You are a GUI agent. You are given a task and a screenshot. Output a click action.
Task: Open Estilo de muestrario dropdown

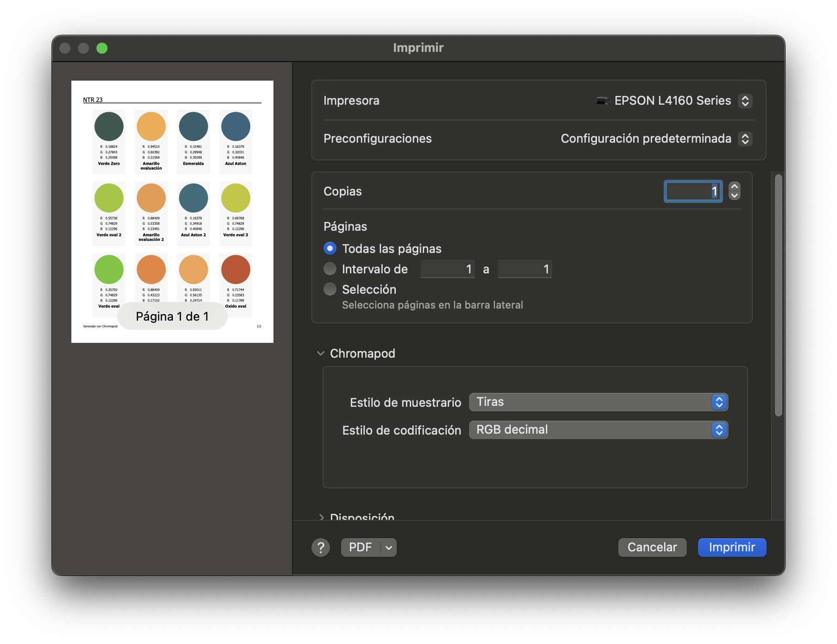tap(598, 402)
